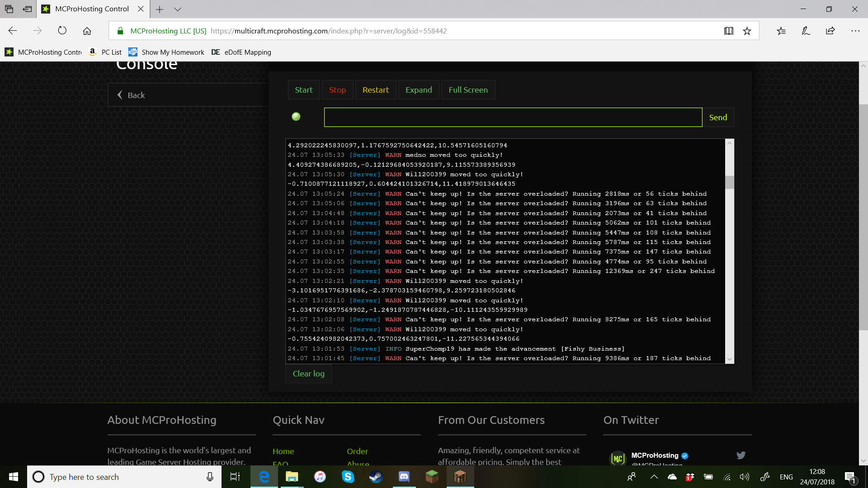The height and width of the screenshot is (488, 868).
Task: Click the share page icon
Action: [x=830, y=31]
